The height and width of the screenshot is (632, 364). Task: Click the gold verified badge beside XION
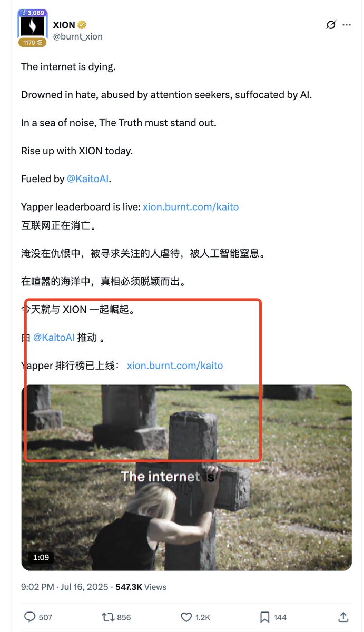point(83,25)
